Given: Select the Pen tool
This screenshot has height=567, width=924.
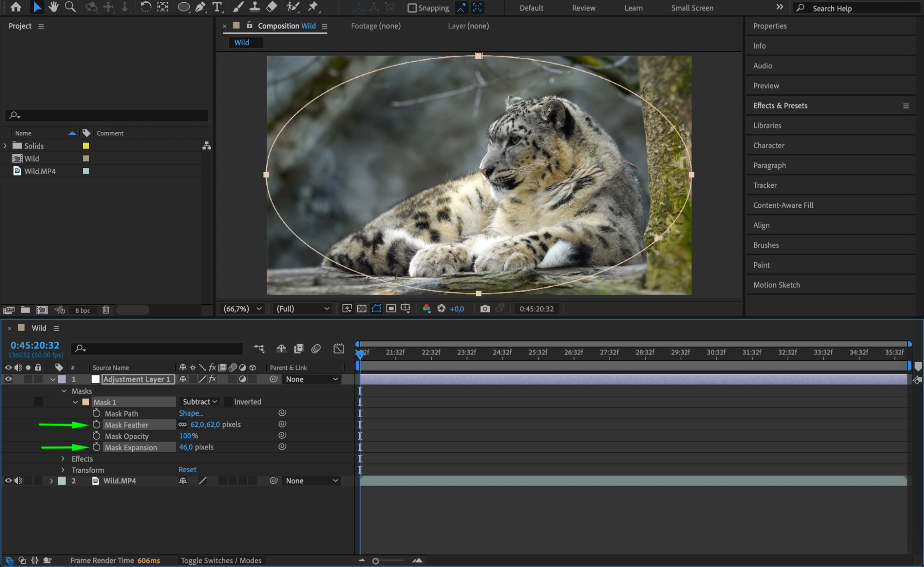Looking at the screenshot, I should 200,7.
